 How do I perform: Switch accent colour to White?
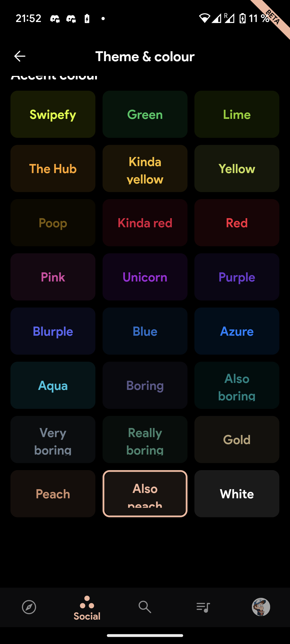pyautogui.click(x=237, y=494)
